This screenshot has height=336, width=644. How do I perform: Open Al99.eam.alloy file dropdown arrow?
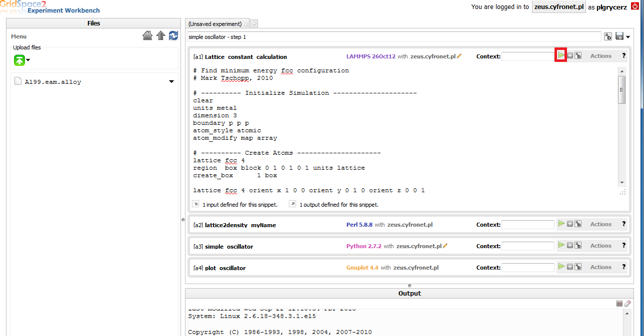point(171,82)
